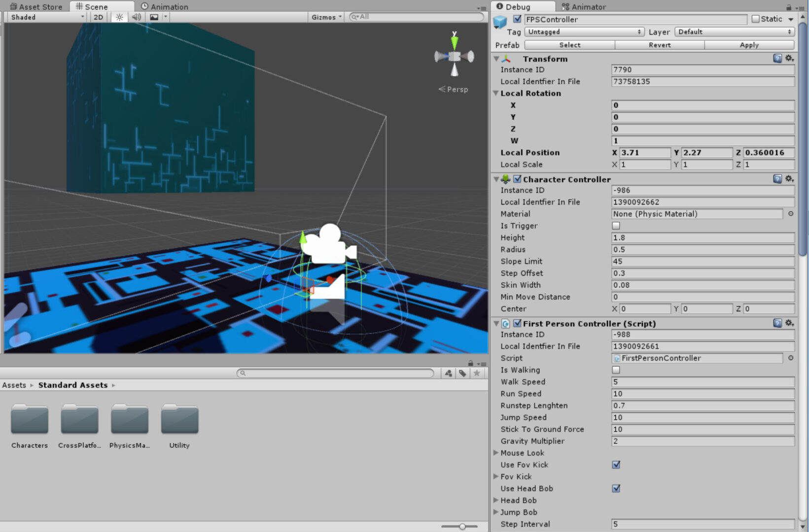Screen dimensions: 809x532
Task: Apply prefab changes with Apply button
Action: [x=748, y=45]
